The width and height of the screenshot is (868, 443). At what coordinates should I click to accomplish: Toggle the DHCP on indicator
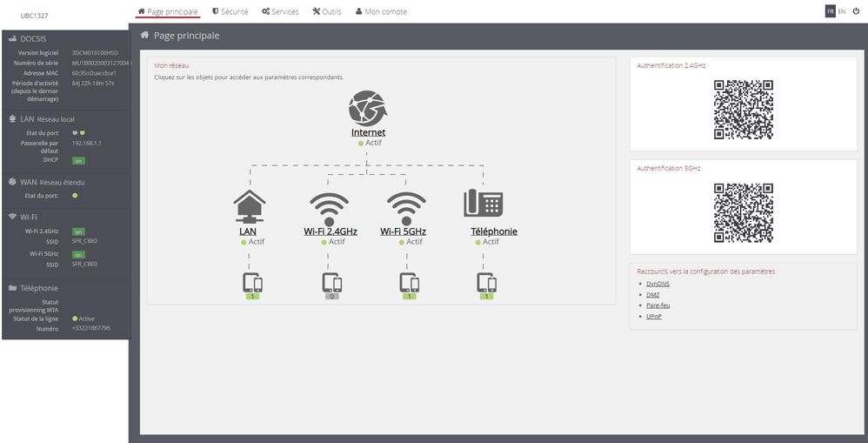pyautogui.click(x=78, y=161)
